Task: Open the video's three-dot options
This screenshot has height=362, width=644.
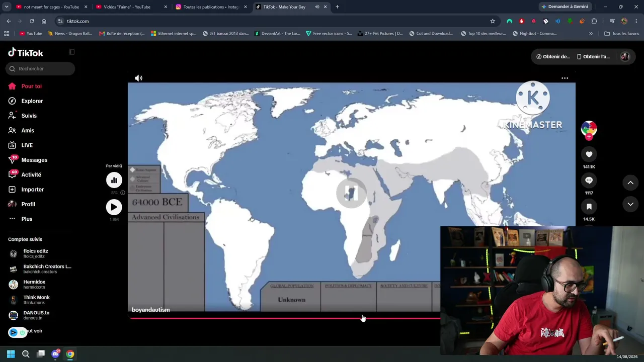Action: coord(565,78)
